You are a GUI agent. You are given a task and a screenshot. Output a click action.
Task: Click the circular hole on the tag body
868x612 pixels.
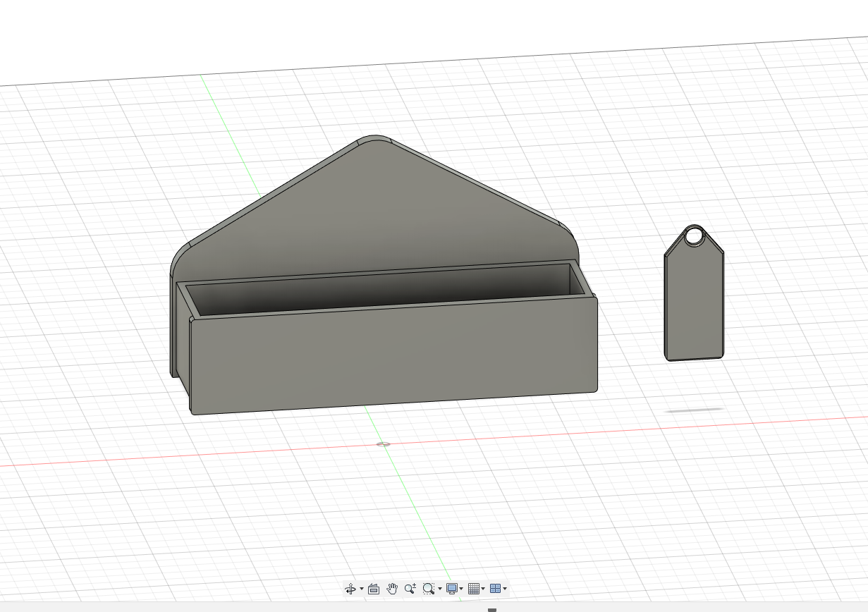(694, 235)
